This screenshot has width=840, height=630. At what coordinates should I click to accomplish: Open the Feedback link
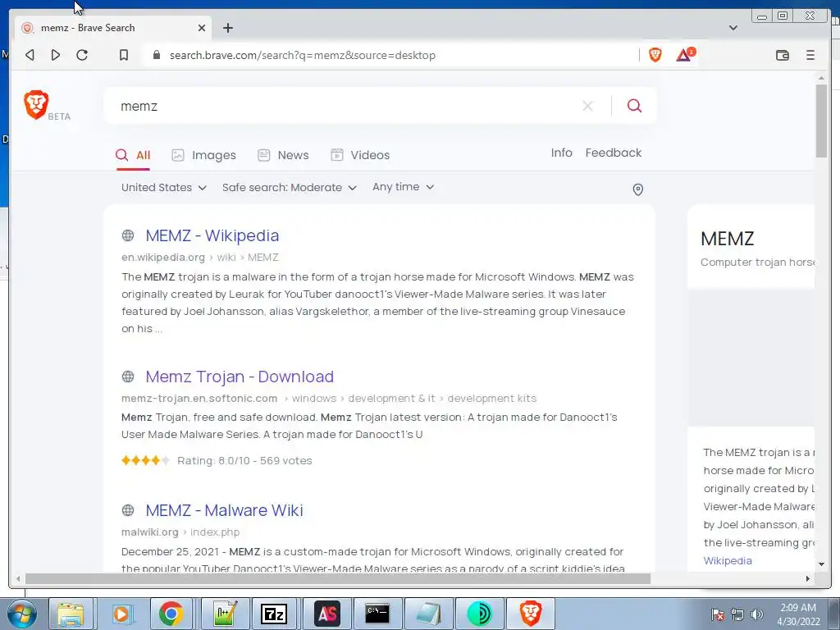click(x=614, y=153)
